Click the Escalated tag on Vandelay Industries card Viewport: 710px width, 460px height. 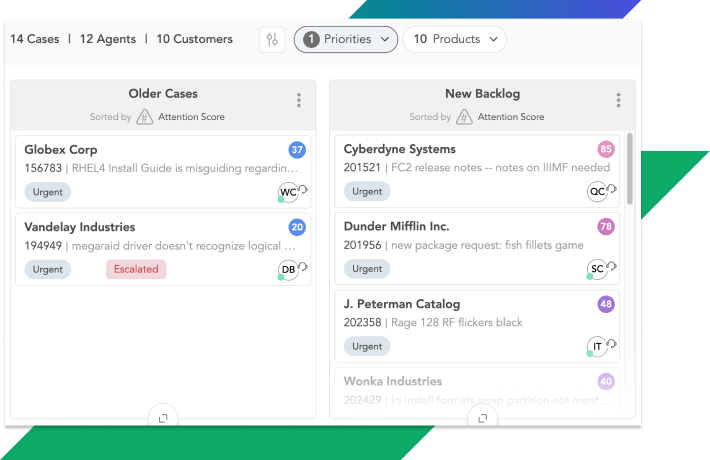pyautogui.click(x=136, y=269)
